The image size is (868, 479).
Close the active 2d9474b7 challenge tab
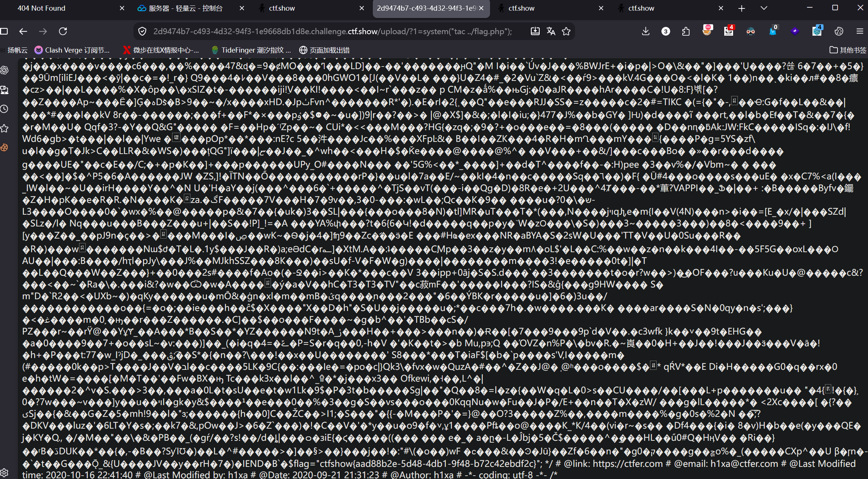coord(481,8)
